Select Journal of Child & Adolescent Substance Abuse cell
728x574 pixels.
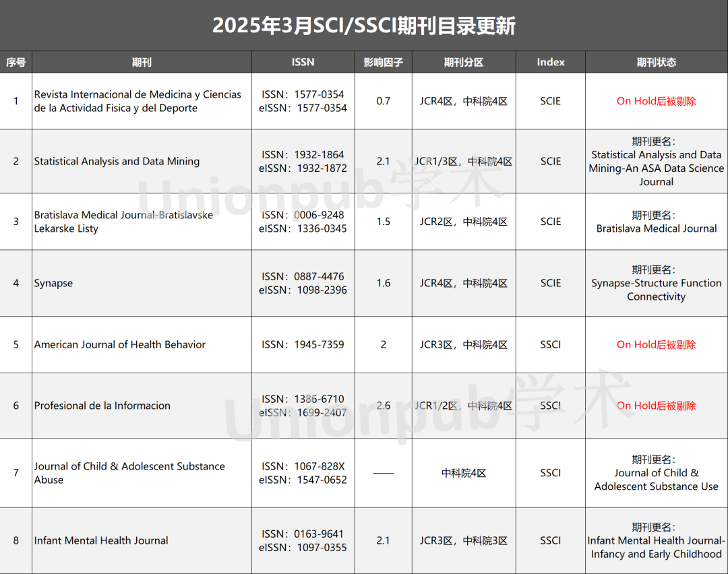[x=142, y=473]
